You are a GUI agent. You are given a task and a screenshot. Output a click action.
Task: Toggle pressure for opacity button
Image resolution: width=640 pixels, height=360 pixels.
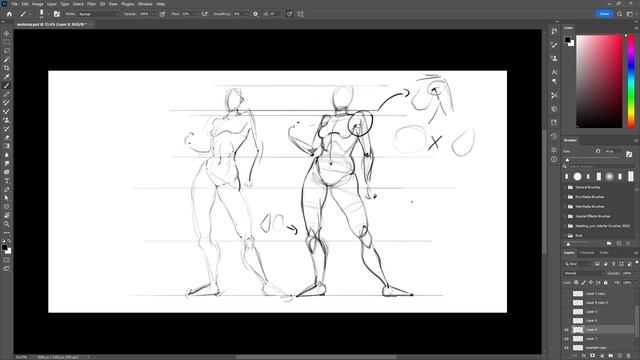(x=162, y=14)
